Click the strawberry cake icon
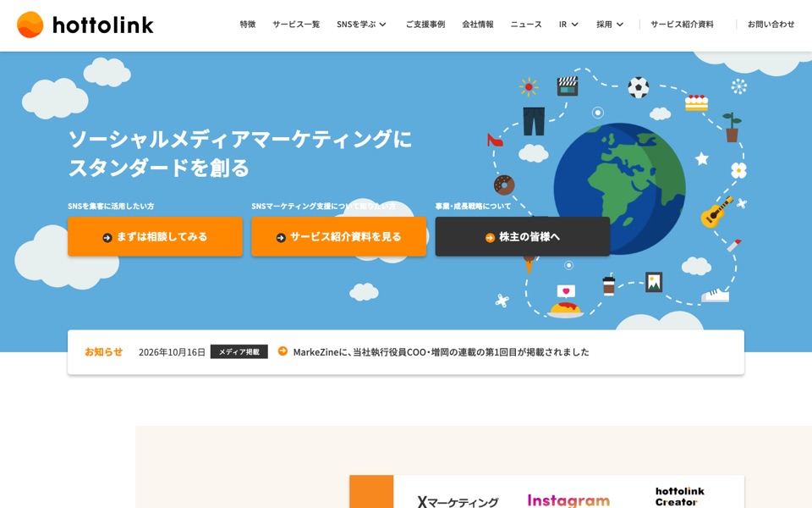This screenshot has width=812, height=508. click(696, 102)
